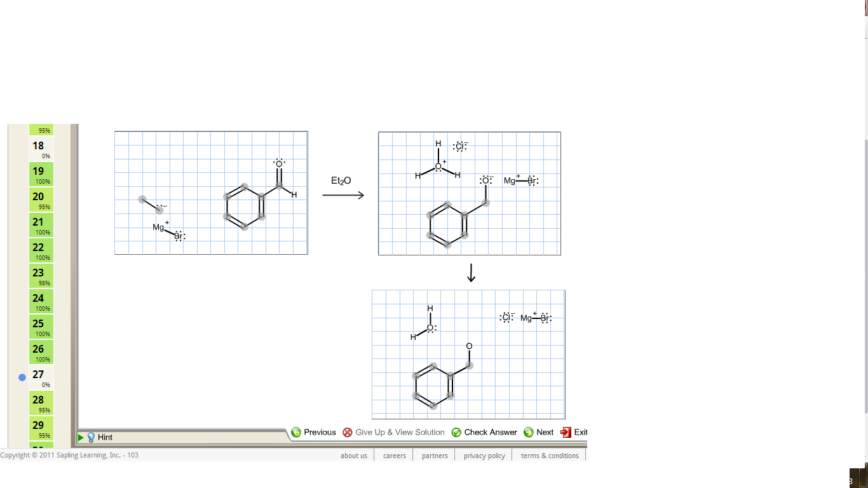
Task: Open the privacy policy link
Action: (484, 456)
